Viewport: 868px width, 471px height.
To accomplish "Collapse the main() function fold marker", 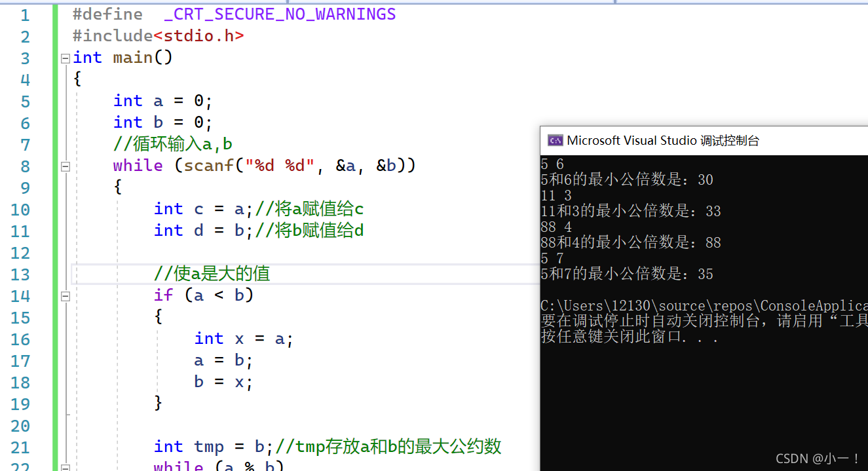I will coord(65,58).
